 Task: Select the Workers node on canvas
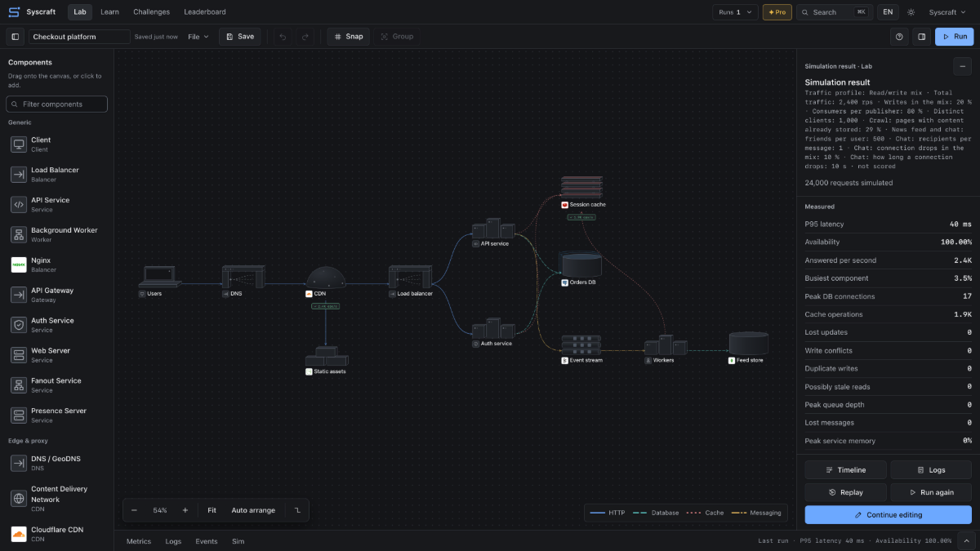666,345
